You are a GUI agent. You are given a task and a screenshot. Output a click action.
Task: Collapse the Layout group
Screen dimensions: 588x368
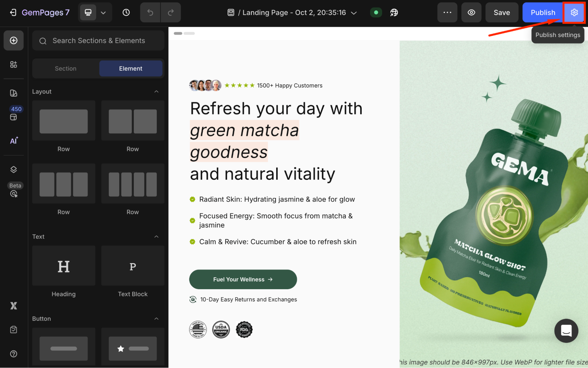pyautogui.click(x=156, y=91)
